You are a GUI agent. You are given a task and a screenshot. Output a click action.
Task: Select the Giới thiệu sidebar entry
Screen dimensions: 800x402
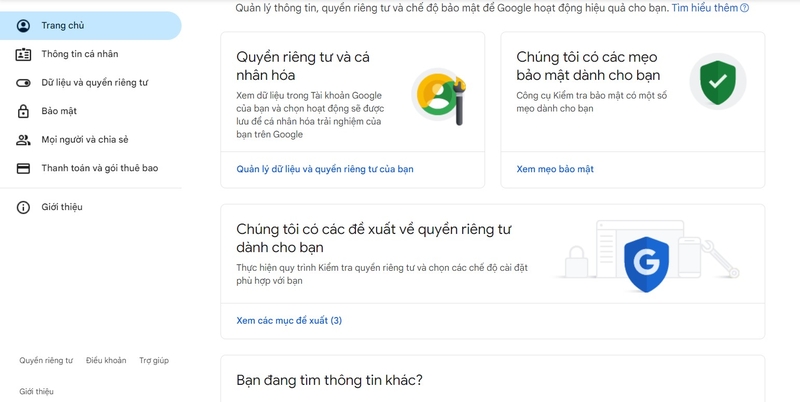[x=90, y=207]
